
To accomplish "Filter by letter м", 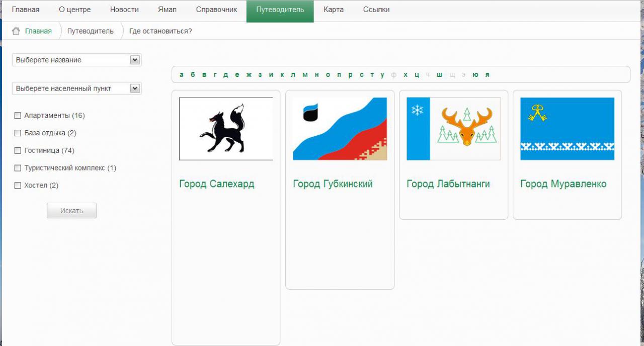I will 305,75.
